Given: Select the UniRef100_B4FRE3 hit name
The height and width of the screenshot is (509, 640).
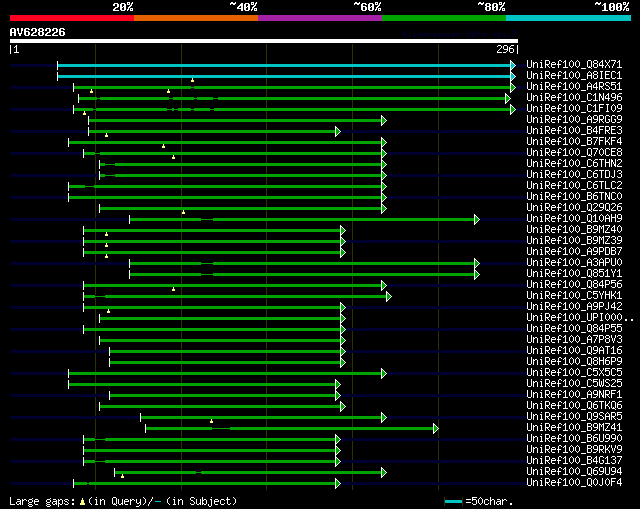Looking at the screenshot, I should tap(574, 131).
